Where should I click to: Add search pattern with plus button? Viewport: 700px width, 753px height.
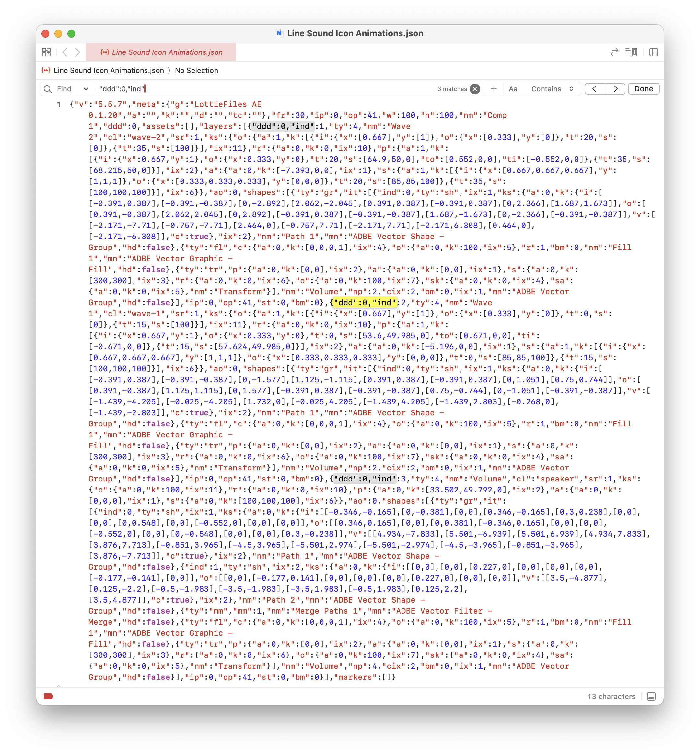494,89
